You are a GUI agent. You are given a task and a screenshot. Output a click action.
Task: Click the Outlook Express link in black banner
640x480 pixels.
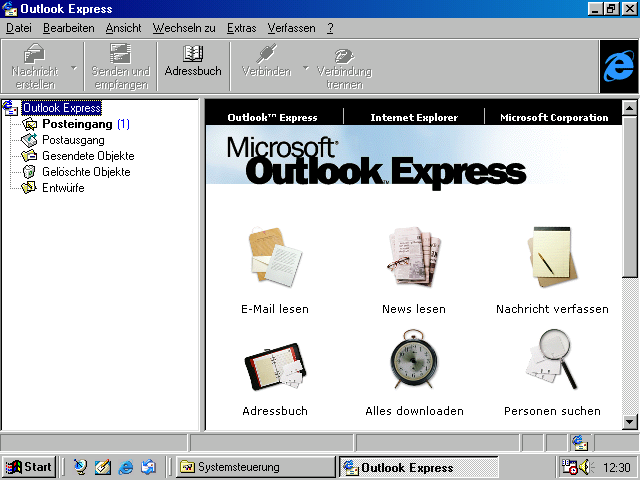(272, 118)
